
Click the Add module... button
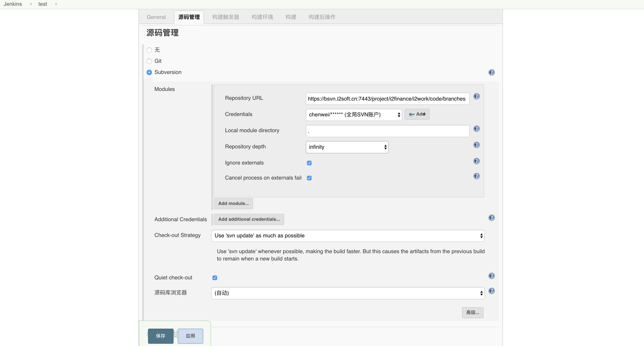point(233,204)
